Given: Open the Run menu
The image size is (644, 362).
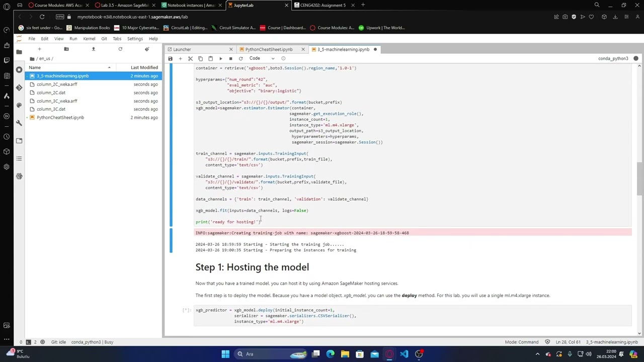Looking at the screenshot, I should pyautogui.click(x=73, y=39).
